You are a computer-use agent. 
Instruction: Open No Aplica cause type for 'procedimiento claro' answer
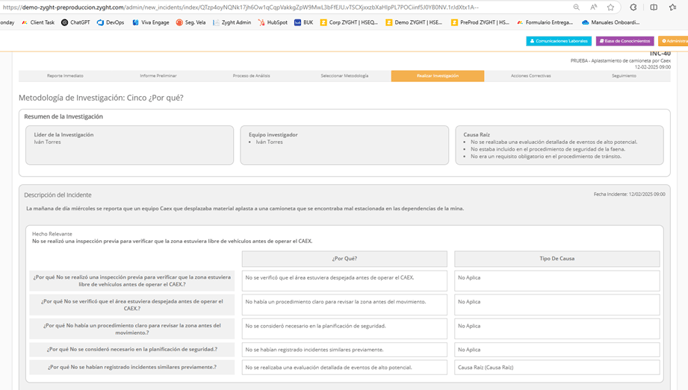pos(557,305)
